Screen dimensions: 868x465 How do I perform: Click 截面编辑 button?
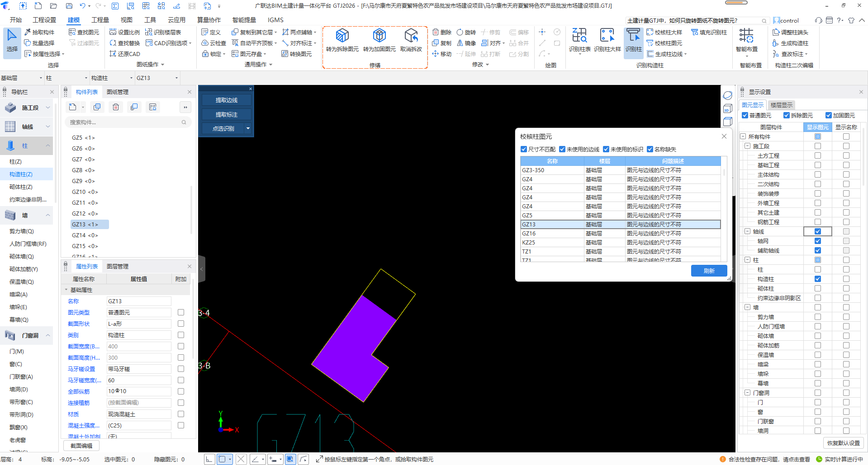[81, 446]
